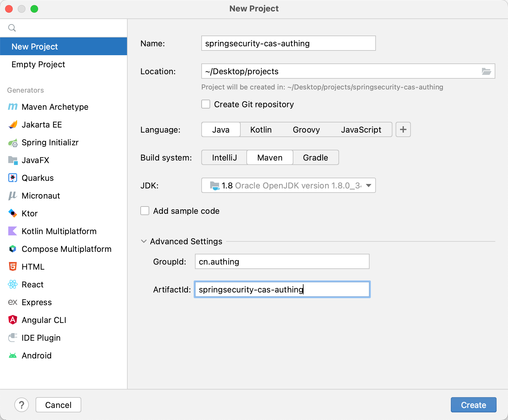Edit the GroupId input field
Image resolution: width=508 pixels, height=420 pixels.
click(282, 261)
